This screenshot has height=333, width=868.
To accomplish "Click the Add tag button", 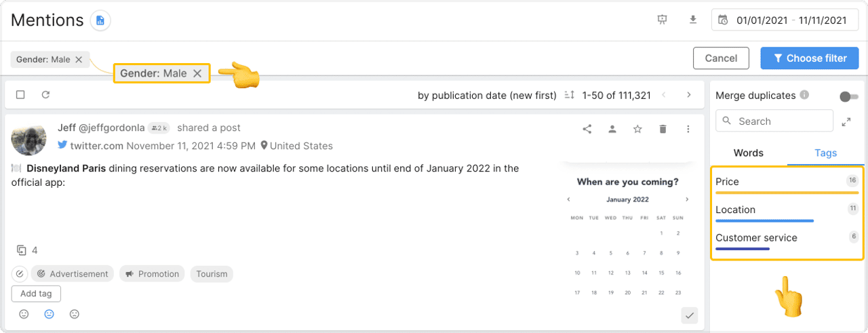I will [36, 294].
